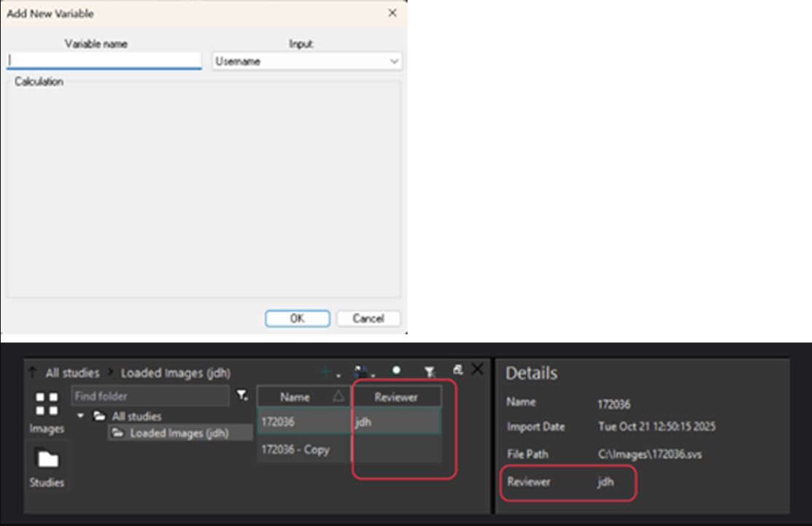
Task: Select the Loaded Images (jdh) folder
Action: pyautogui.click(x=179, y=433)
